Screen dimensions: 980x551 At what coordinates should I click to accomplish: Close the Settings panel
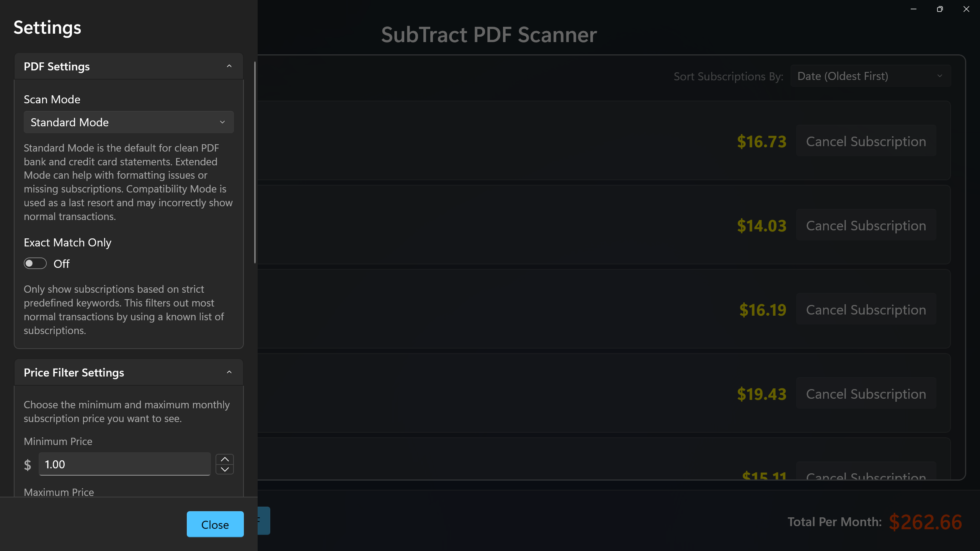click(215, 524)
